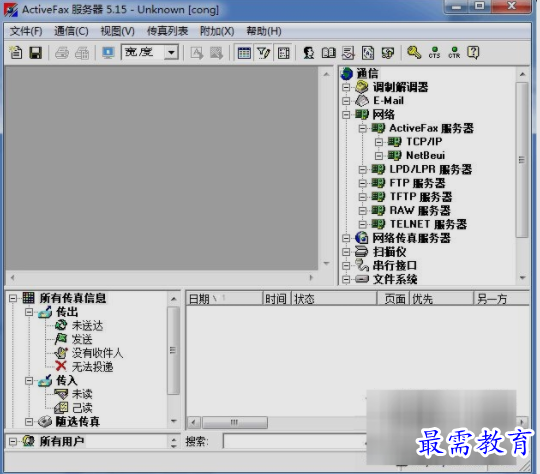
Task: Click the CTR signal indicator icon
Action: click(x=454, y=53)
